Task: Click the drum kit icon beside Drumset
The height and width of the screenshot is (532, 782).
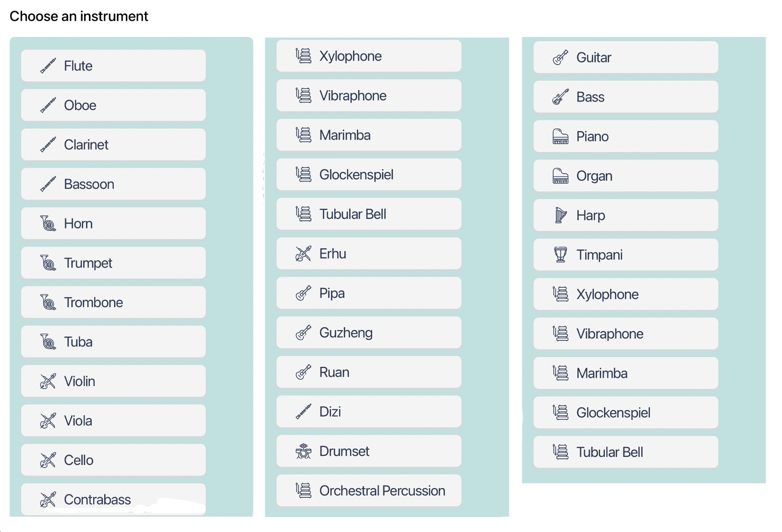Action: [303, 451]
